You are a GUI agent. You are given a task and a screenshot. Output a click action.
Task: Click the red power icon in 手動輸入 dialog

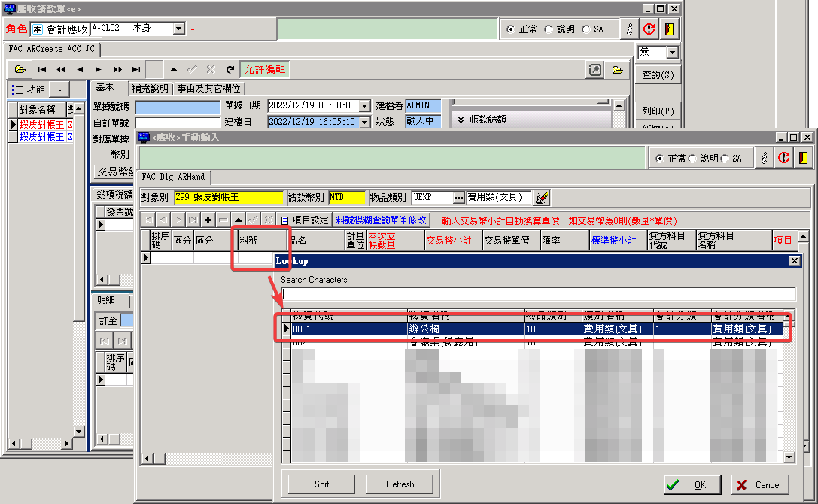[x=784, y=158]
